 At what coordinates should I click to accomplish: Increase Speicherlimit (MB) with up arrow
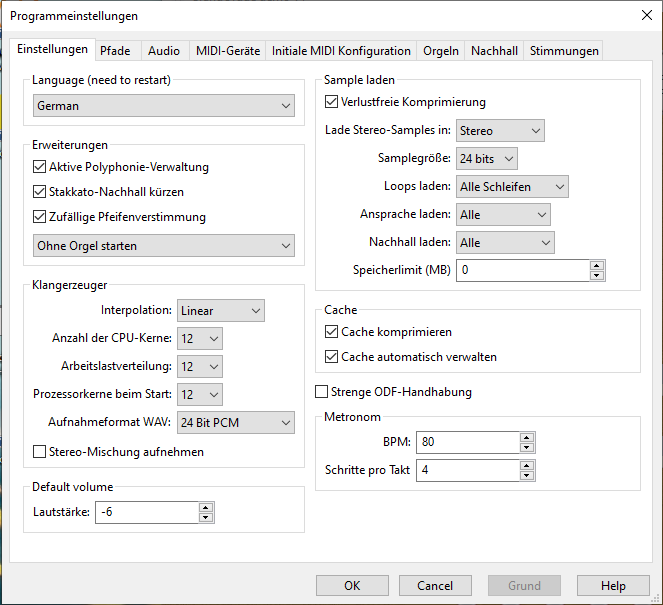point(597,265)
